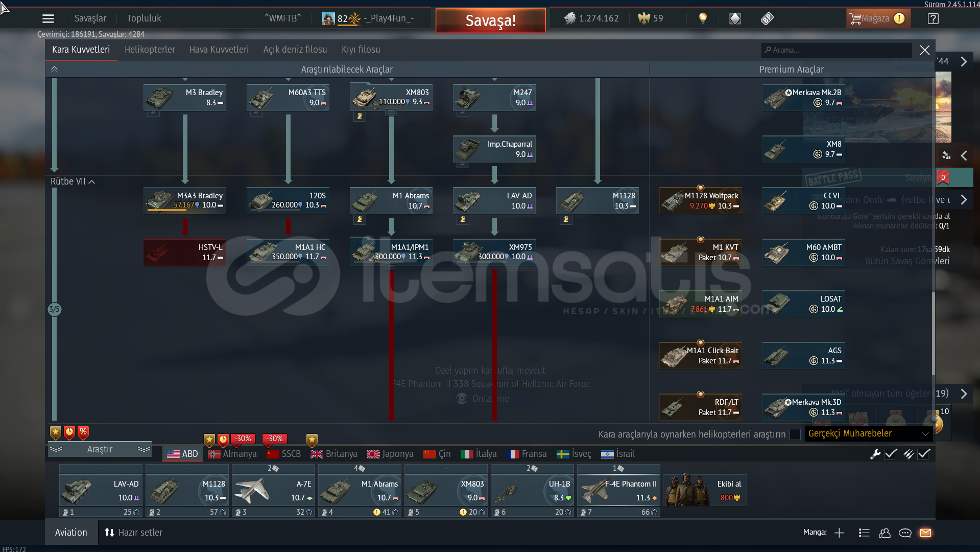Collapse the research tree with top-left chevron
The height and width of the screenshot is (552, 980).
click(54, 69)
